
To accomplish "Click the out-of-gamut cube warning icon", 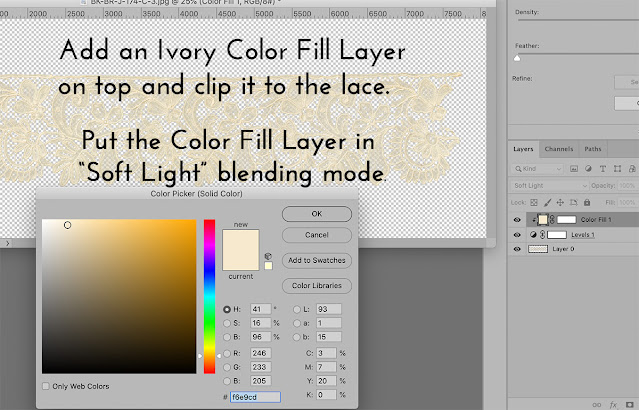I will coord(268,256).
